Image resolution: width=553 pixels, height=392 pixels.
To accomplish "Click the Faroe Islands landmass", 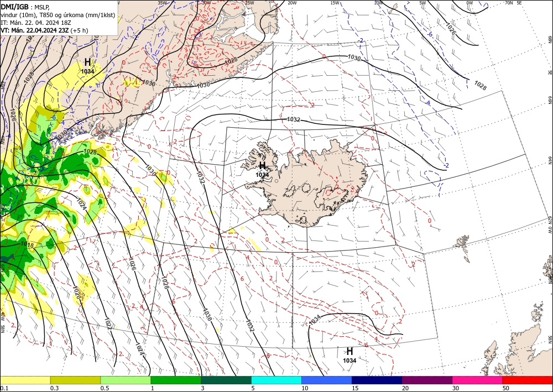I will (463, 248).
